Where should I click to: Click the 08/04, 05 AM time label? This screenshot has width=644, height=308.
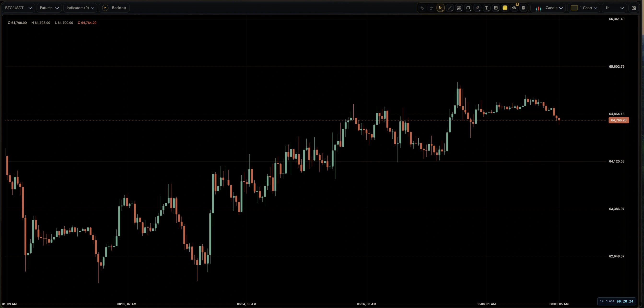click(246, 304)
